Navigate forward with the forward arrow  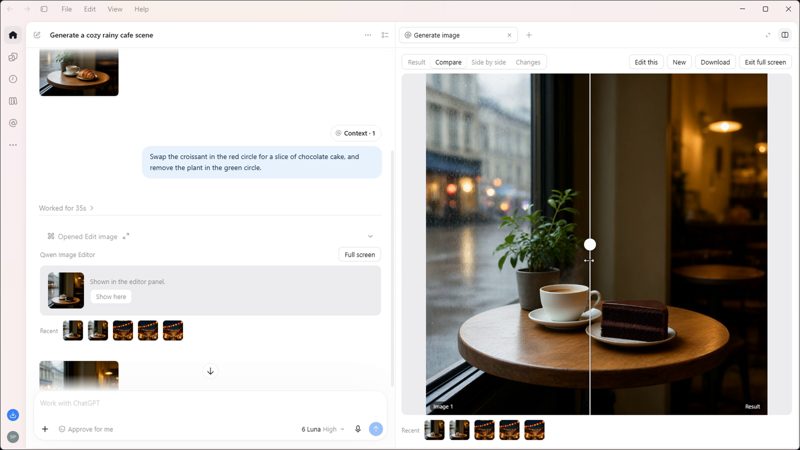coord(27,9)
